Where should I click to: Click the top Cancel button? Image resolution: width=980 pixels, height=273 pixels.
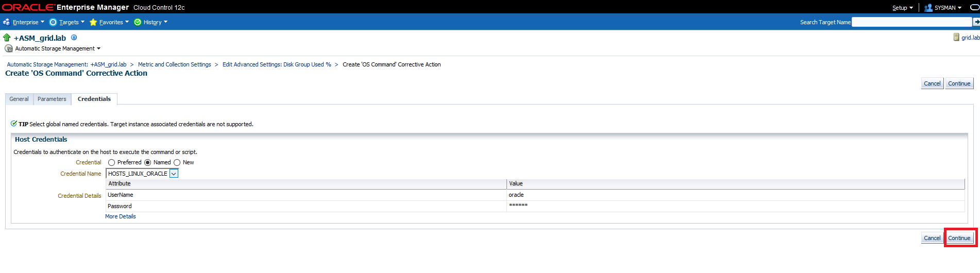[x=932, y=83]
